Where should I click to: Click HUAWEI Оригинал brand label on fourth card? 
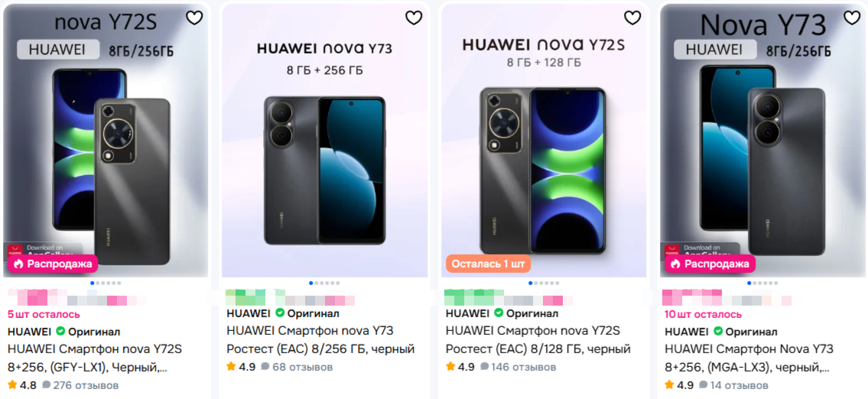pos(720,332)
